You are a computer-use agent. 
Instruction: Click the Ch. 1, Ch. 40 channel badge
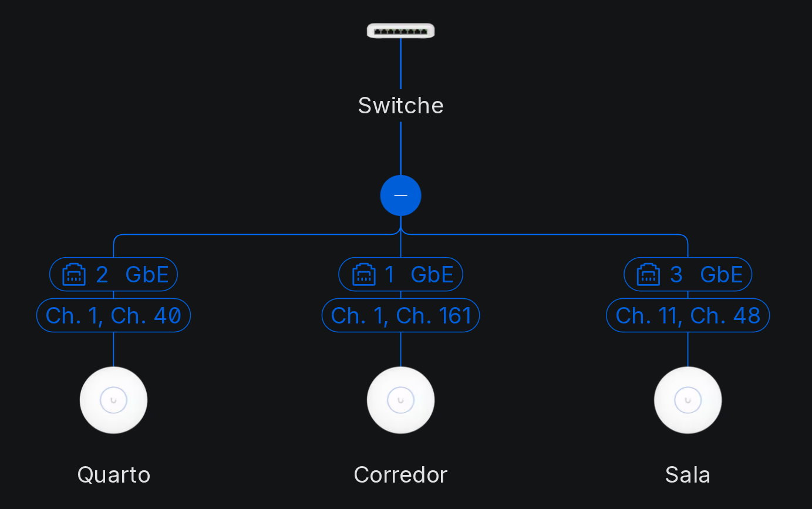coord(113,315)
